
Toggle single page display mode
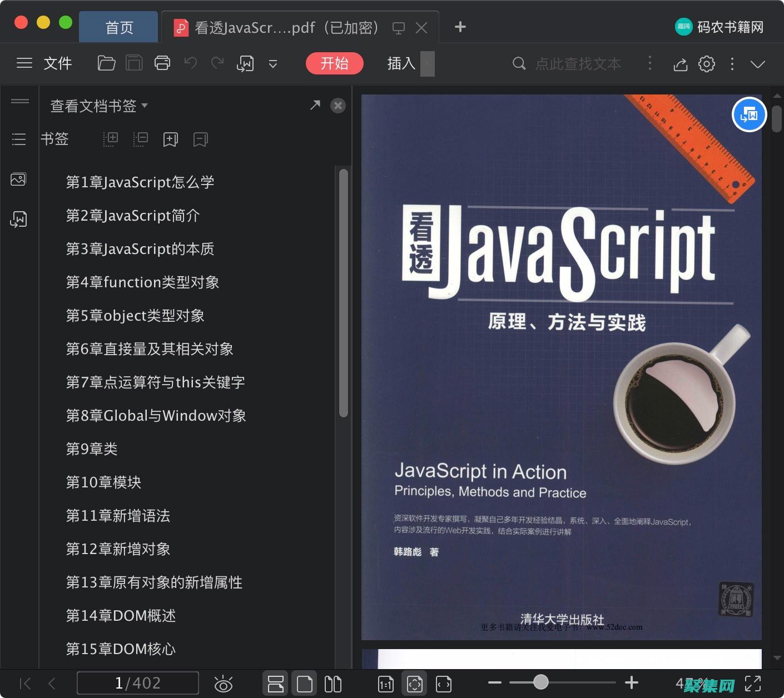coord(304,683)
